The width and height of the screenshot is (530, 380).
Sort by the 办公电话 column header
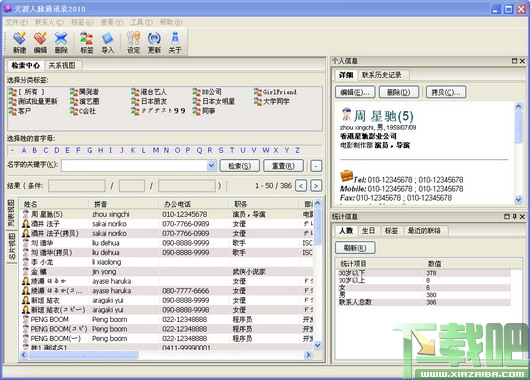coord(193,204)
